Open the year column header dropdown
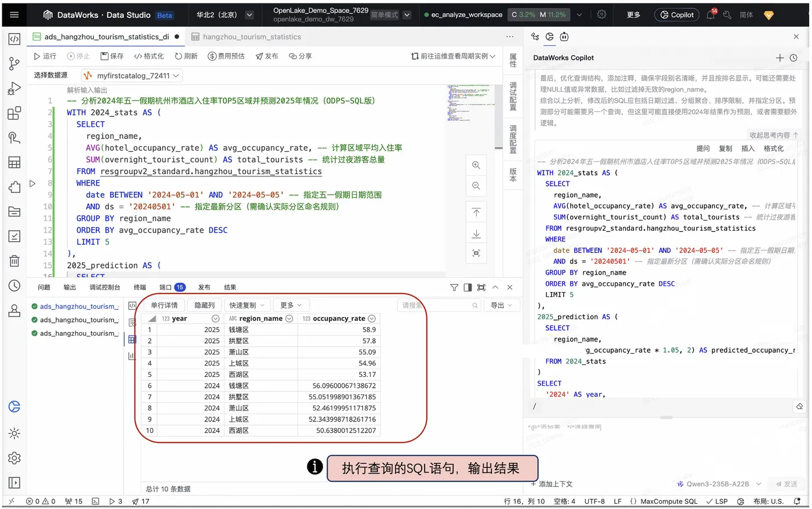Image resolution: width=812 pixels, height=509 pixels. tap(216, 319)
